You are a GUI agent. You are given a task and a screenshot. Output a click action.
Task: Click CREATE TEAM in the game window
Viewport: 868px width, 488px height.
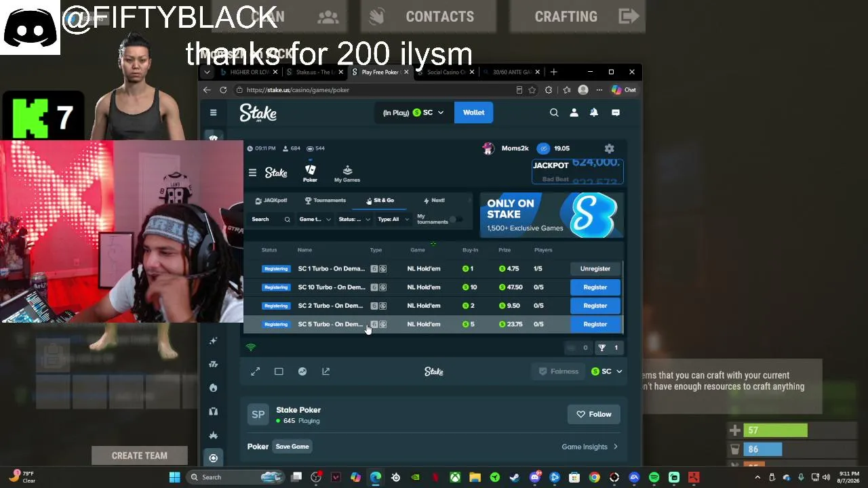(x=140, y=455)
